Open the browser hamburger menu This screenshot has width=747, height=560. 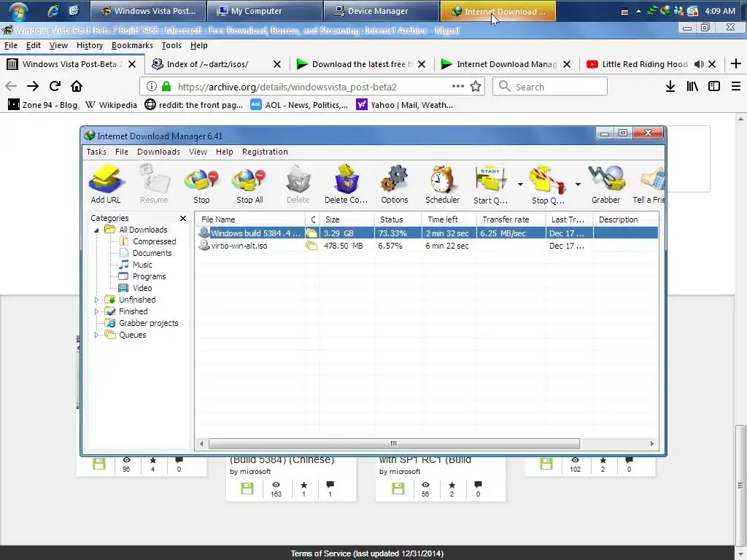click(735, 86)
